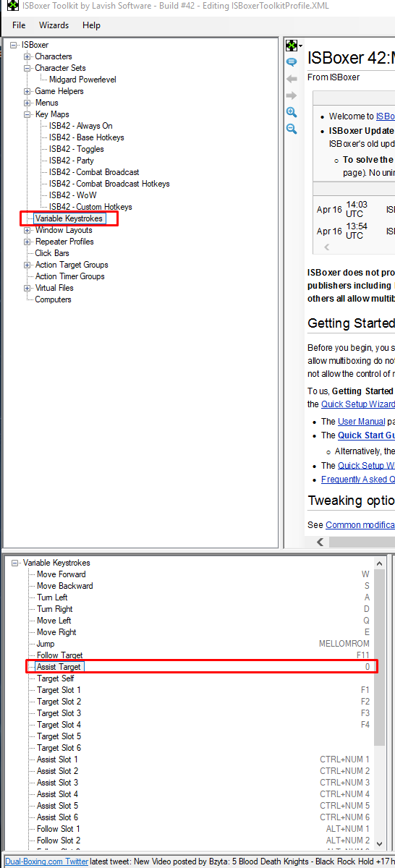Click the browser pane horizontal scroll left arrow
The width and height of the screenshot is (395, 868).
pyautogui.click(x=321, y=542)
